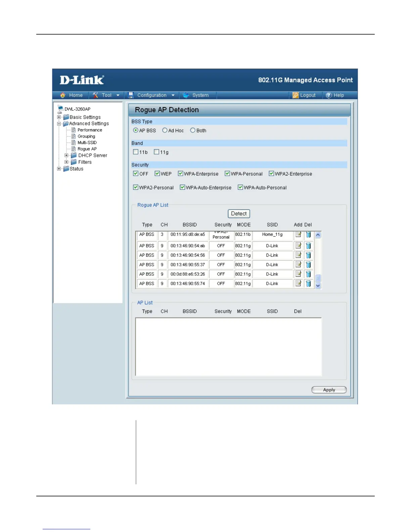Add AP with BSSID 00:13:46:90:55:74
This screenshot has height=532, width=411.
(298, 283)
